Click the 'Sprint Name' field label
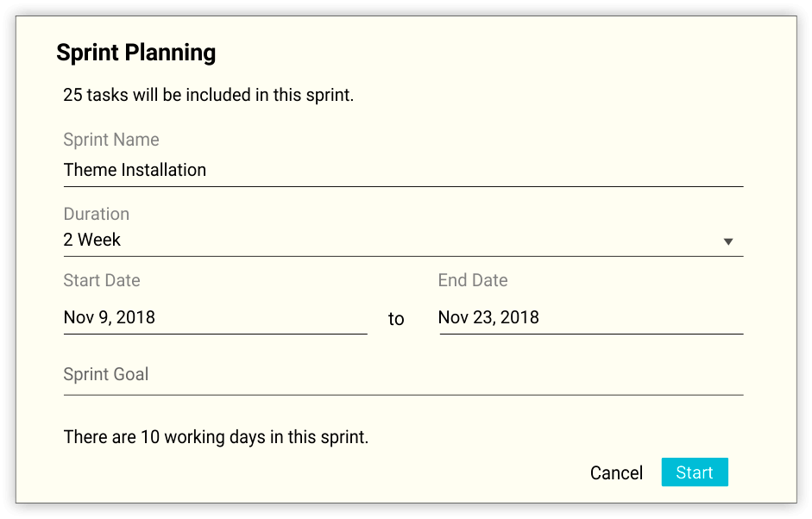The height and width of the screenshot is (519, 812). (x=111, y=140)
